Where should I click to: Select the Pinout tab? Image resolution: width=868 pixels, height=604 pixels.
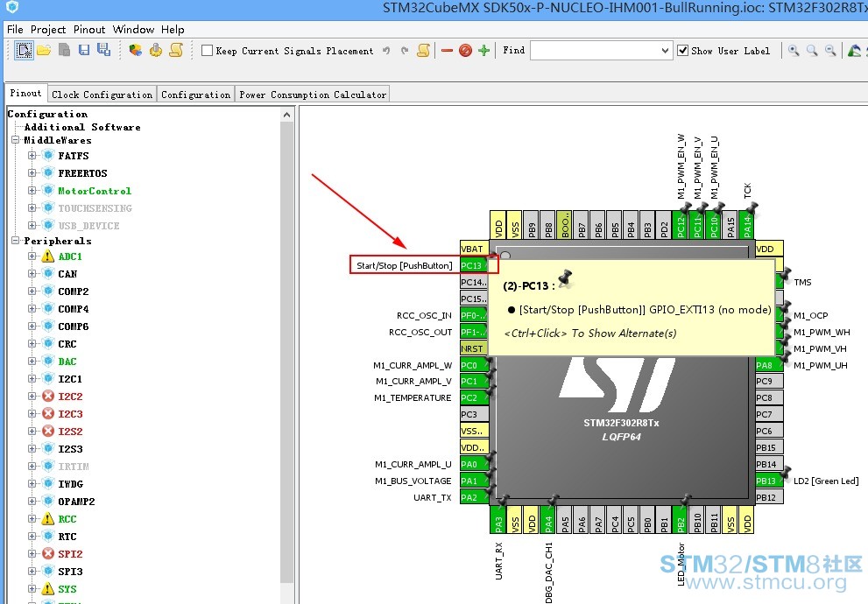click(x=25, y=94)
